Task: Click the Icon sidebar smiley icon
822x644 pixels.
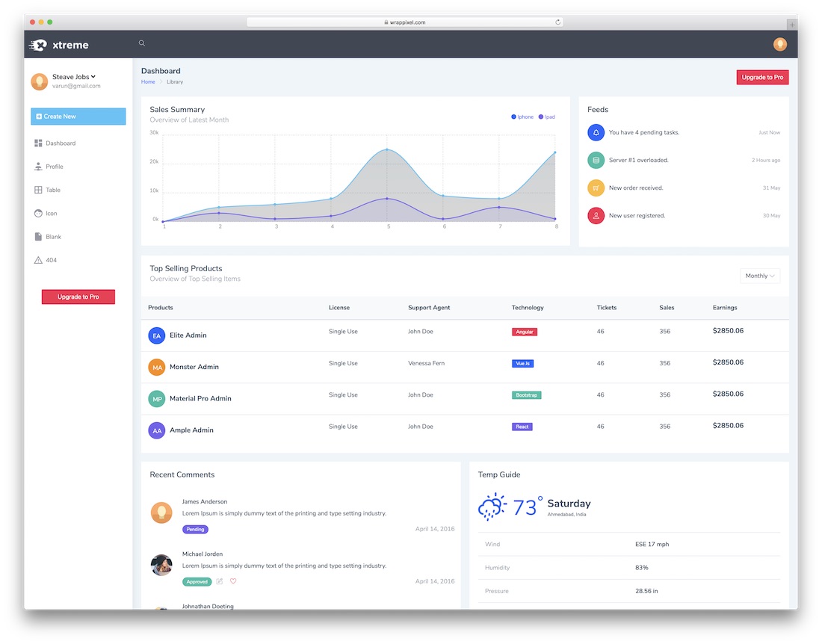Action: tap(38, 213)
